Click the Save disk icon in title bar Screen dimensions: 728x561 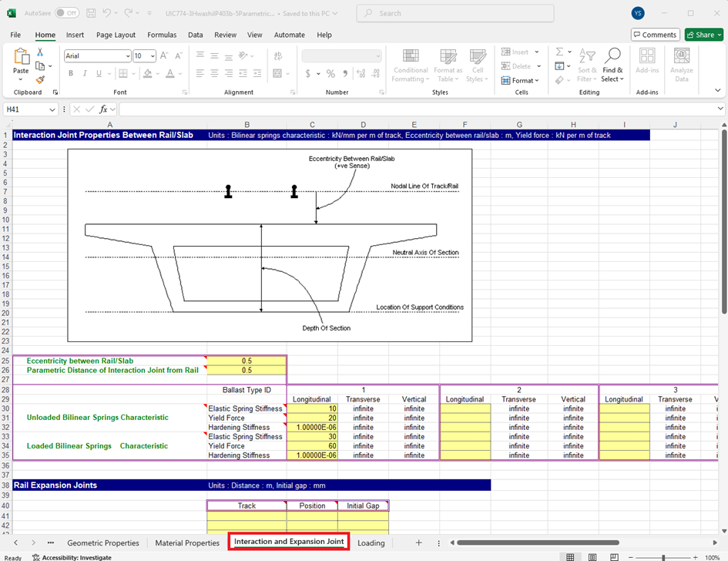pyautogui.click(x=91, y=13)
